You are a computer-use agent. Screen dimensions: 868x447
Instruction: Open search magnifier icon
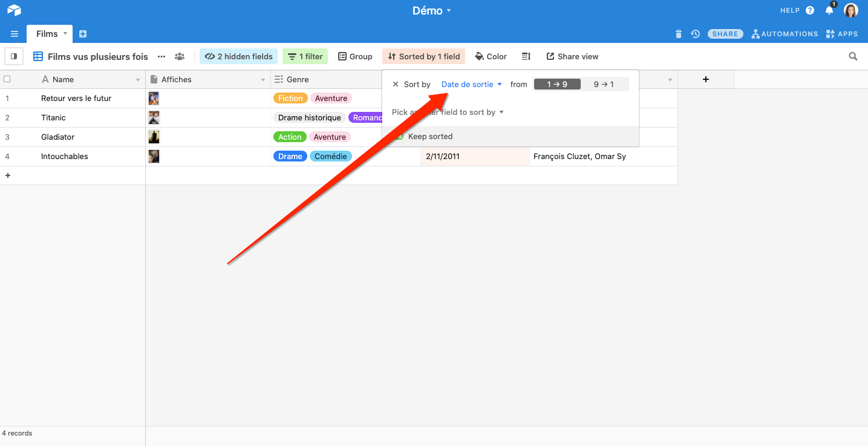point(853,56)
